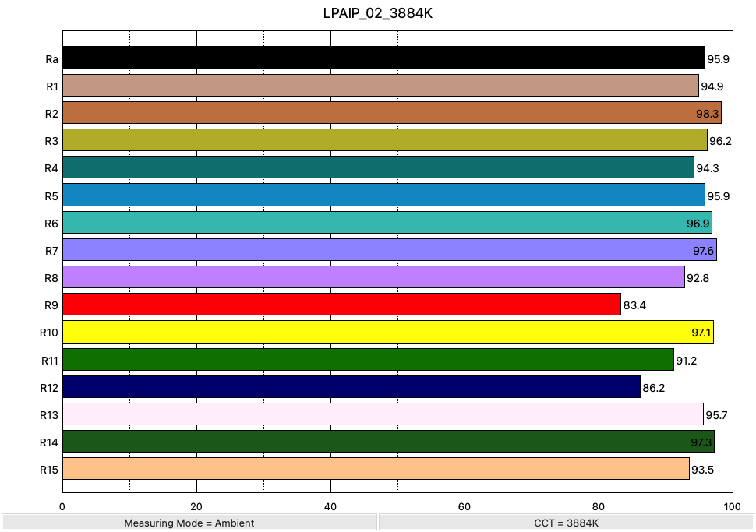Click the value 97.1 on R10 bar

click(x=701, y=333)
